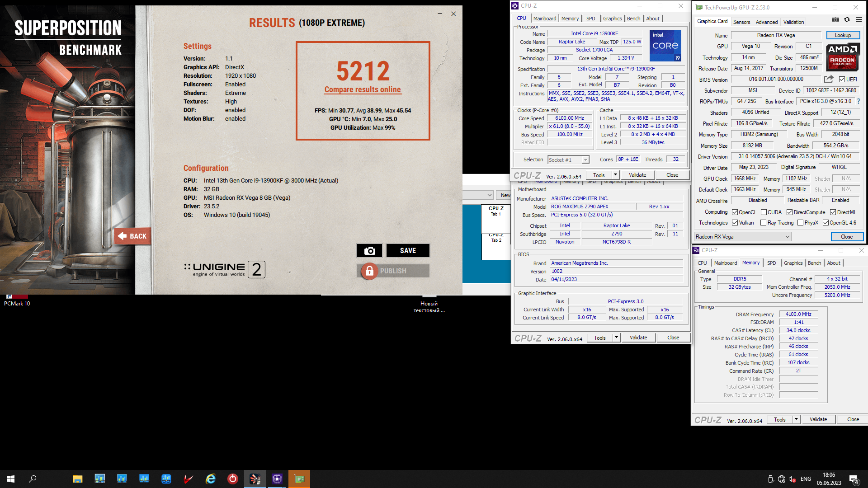
Task: Open the PCMark 10 desktop shortcut
Action: 17,300
